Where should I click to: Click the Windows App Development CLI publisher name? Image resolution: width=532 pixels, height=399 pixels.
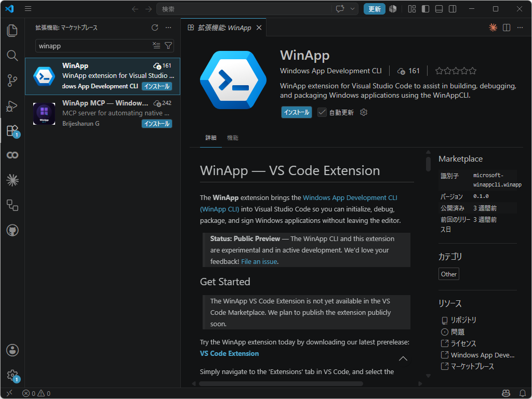[x=331, y=71]
